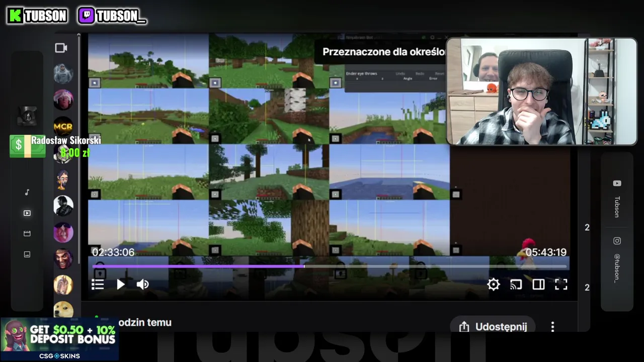This screenshot has height=362, width=644.
Task: Click Redo in Ninjabrain Bot window
Action: point(420,73)
